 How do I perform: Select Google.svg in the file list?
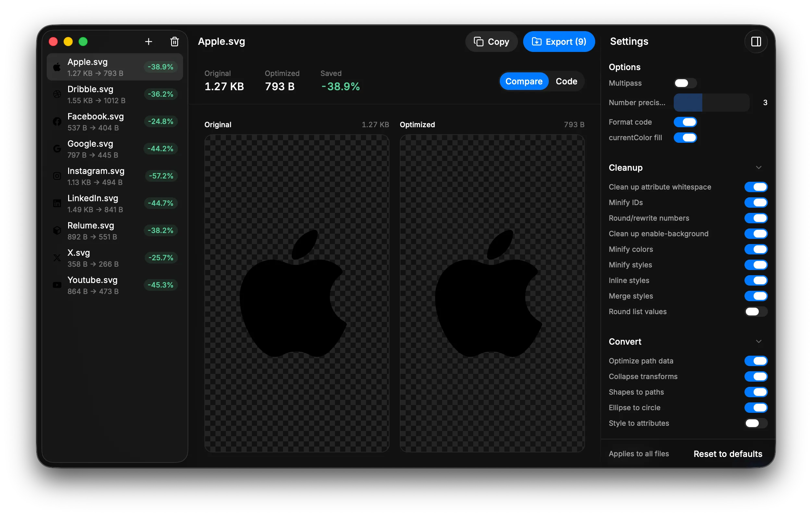pyautogui.click(x=115, y=149)
